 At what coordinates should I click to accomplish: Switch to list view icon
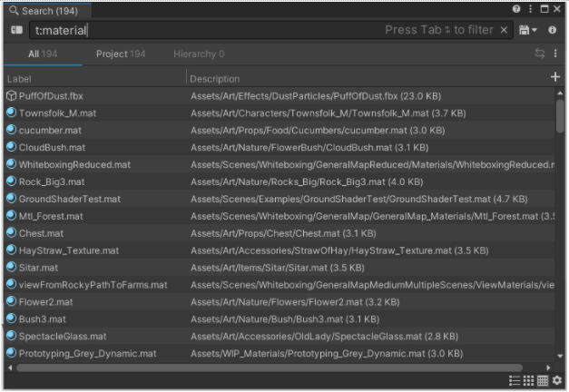pyautogui.click(x=515, y=380)
